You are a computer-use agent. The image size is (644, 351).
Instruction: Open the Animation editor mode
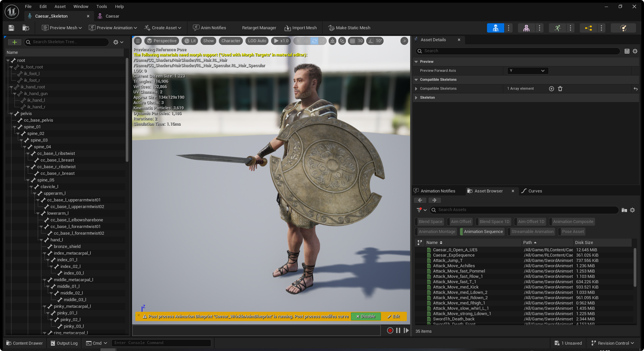pyautogui.click(x=557, y=28)
